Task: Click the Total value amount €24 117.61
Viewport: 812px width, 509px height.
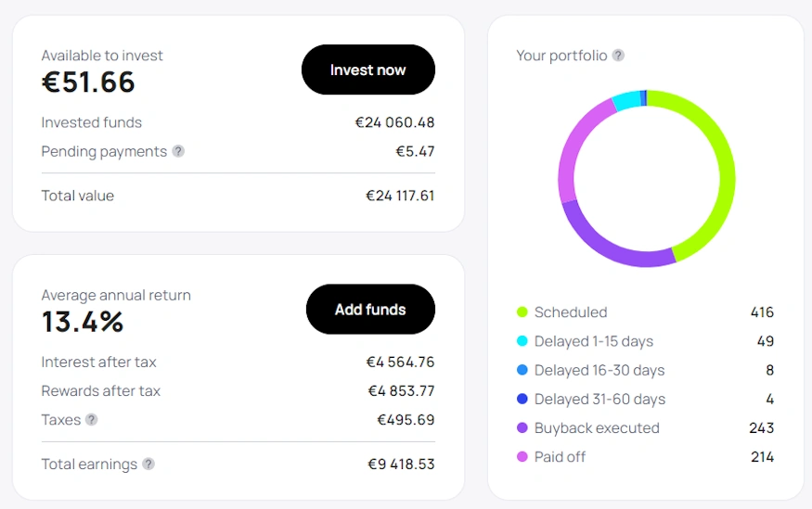Action: 400,196
